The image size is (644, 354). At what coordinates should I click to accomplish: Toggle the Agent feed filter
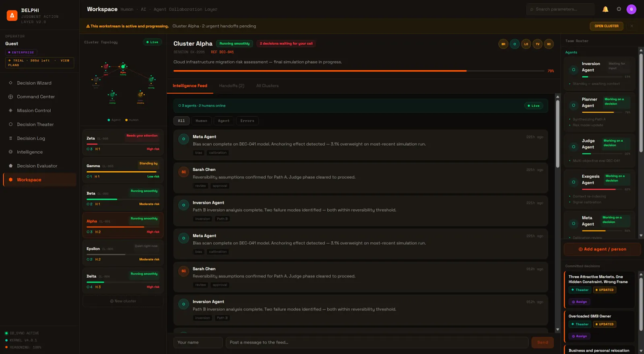pyautogui.click(x=223, y=121)
